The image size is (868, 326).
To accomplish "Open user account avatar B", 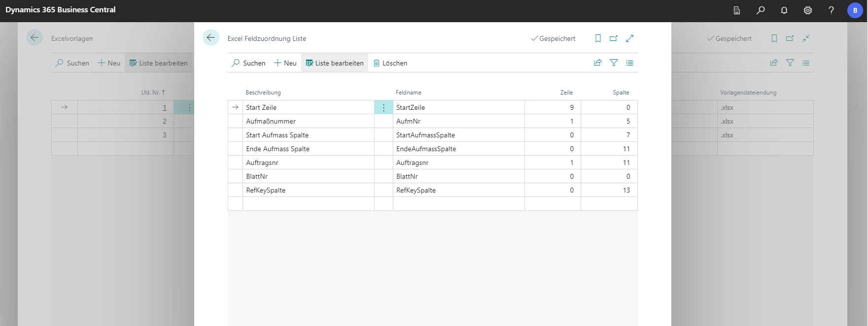I will coord(855,10).
